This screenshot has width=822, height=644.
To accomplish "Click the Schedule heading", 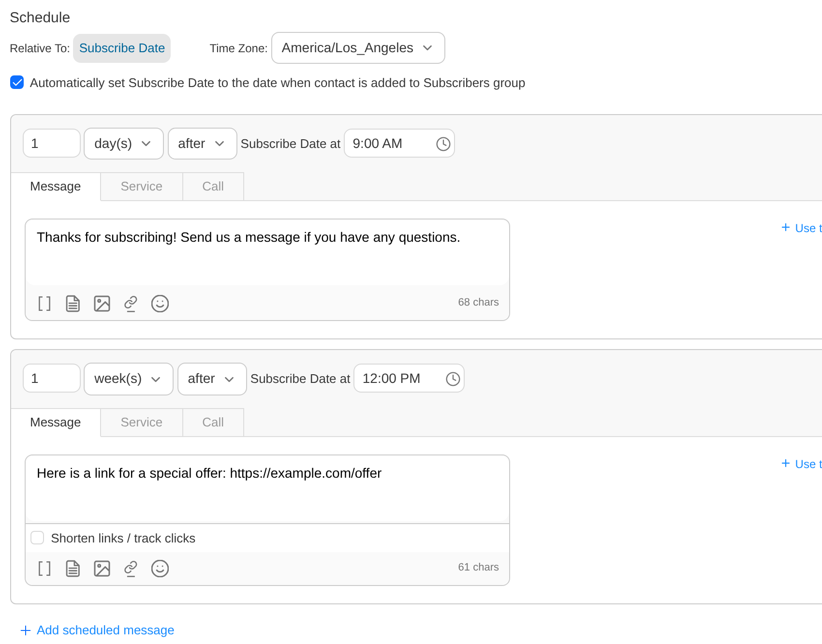I will coord(40,17).
